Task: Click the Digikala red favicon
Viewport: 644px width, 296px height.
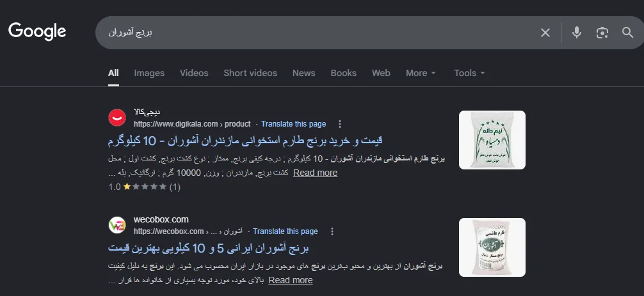Action: pos(117,118)
